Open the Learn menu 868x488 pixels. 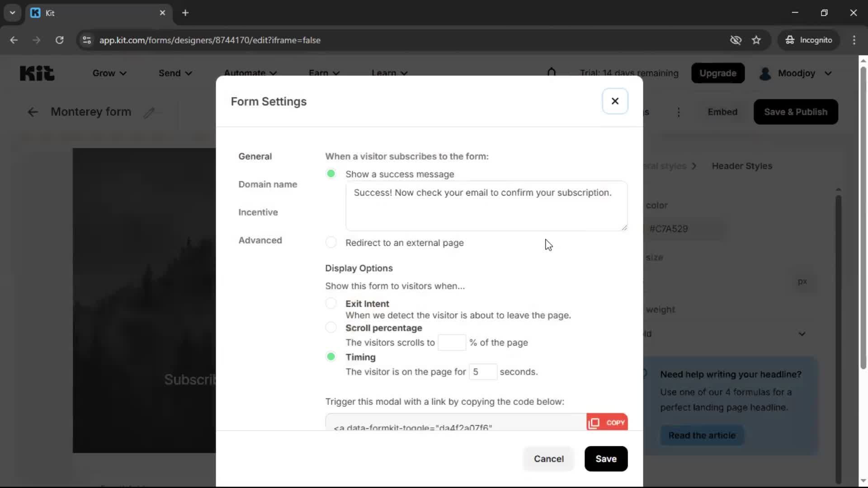(389, 73)
